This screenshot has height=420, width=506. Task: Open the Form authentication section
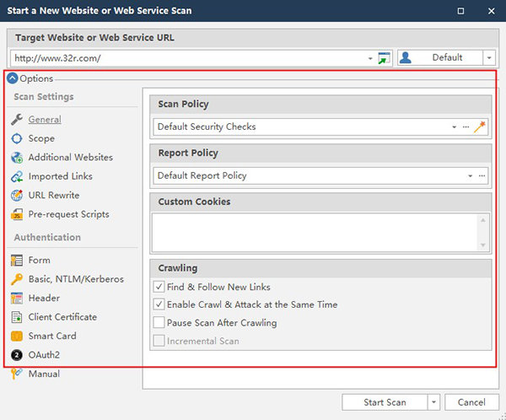(x=39, y=261)
